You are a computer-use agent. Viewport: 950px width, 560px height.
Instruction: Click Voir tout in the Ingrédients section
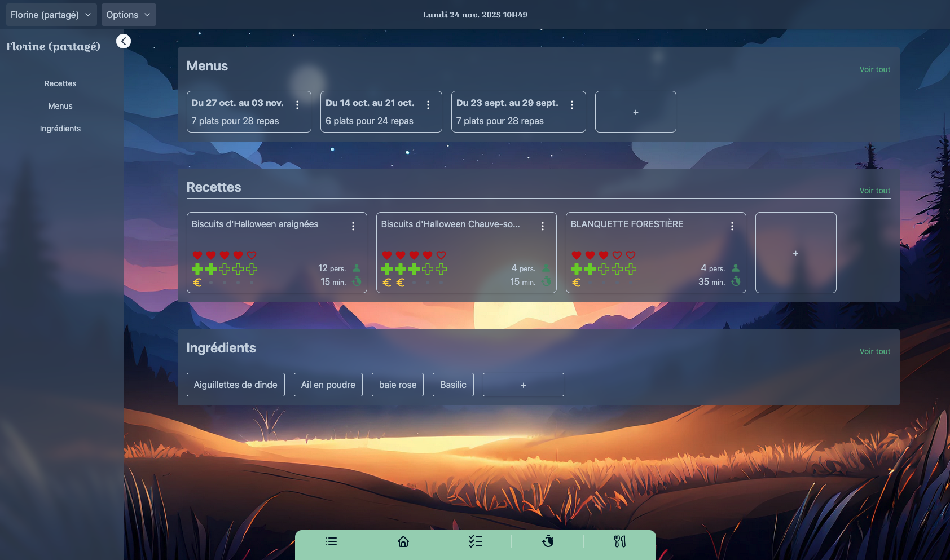click(874, 351)
